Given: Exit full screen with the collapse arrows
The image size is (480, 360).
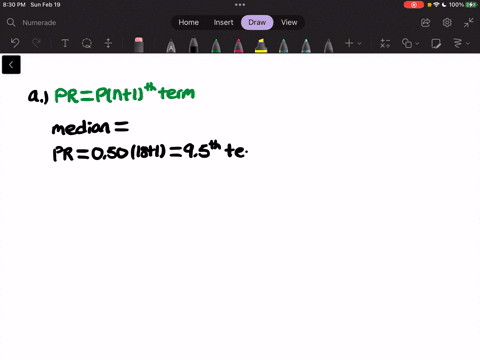Looking at the screenshot, I should (x=468, y=23).
